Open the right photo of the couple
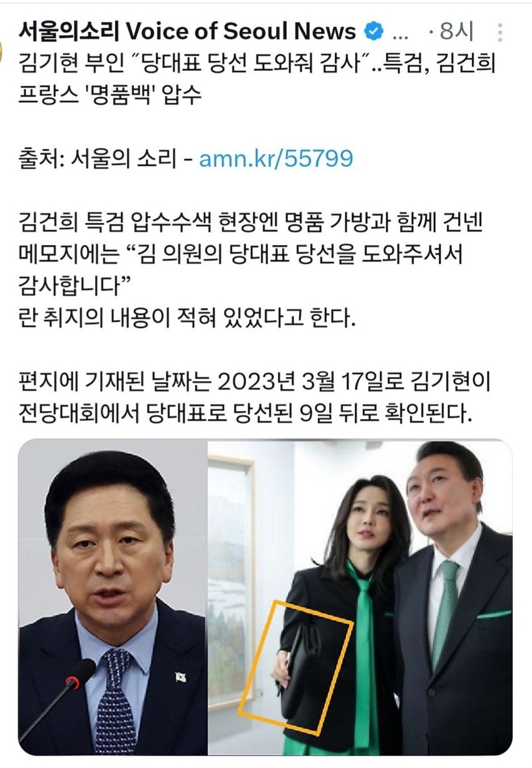 (x=361, y=598)
